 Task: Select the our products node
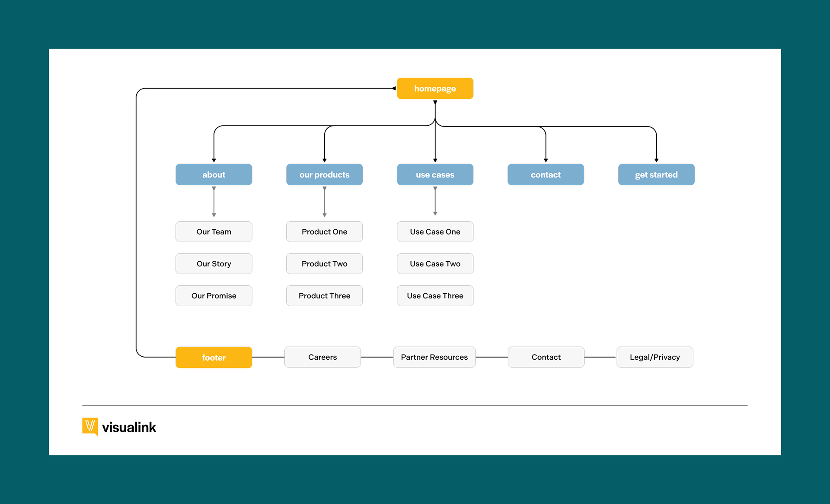click(324, 174)
